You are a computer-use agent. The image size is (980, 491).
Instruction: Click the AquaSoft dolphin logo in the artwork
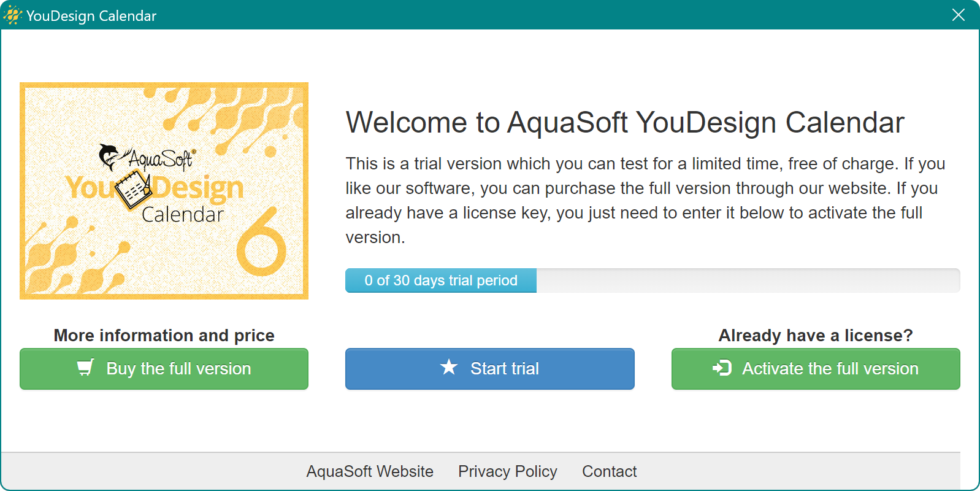point(110,156)
